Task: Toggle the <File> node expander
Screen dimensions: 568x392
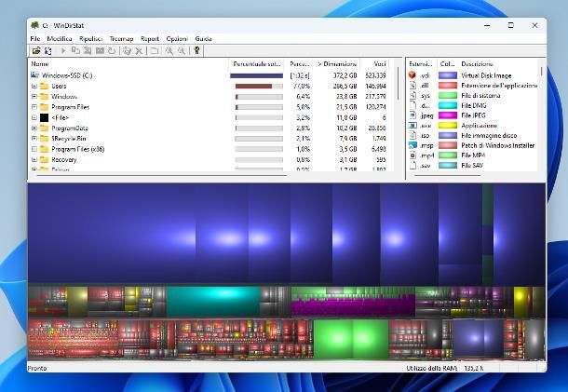Action: [x=34, y=117]
